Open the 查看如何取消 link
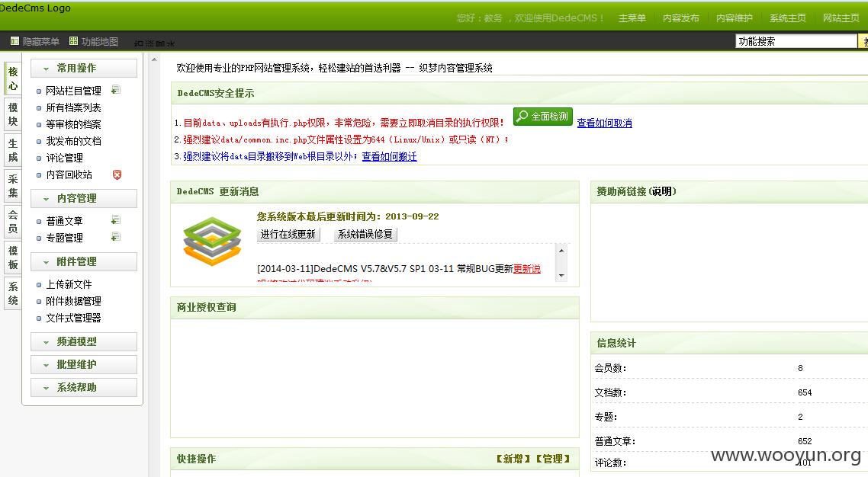 [605, 123]
